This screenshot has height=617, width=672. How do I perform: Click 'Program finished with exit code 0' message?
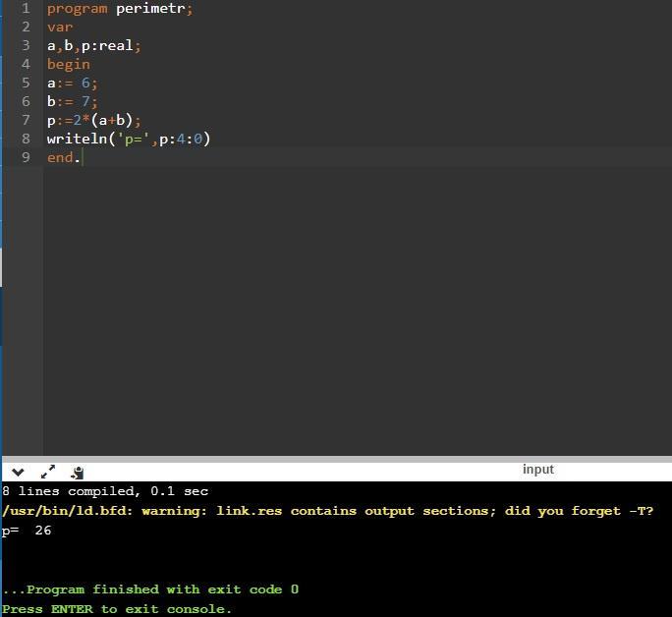[x=150, y=589]
